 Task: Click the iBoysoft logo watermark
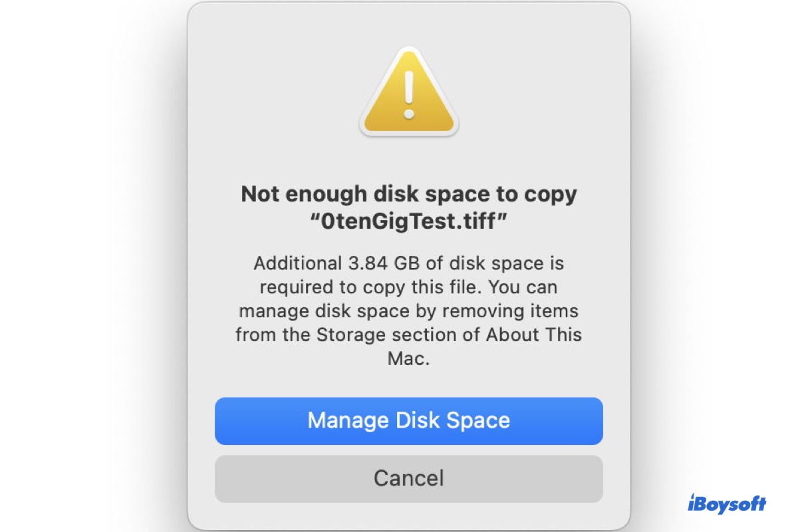click(x=730, y=505)
